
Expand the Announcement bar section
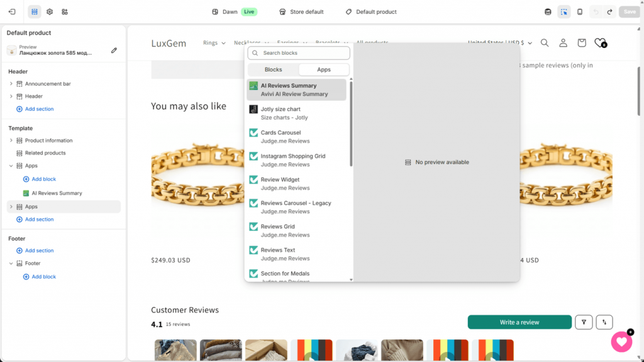click(x=11, y=84)
